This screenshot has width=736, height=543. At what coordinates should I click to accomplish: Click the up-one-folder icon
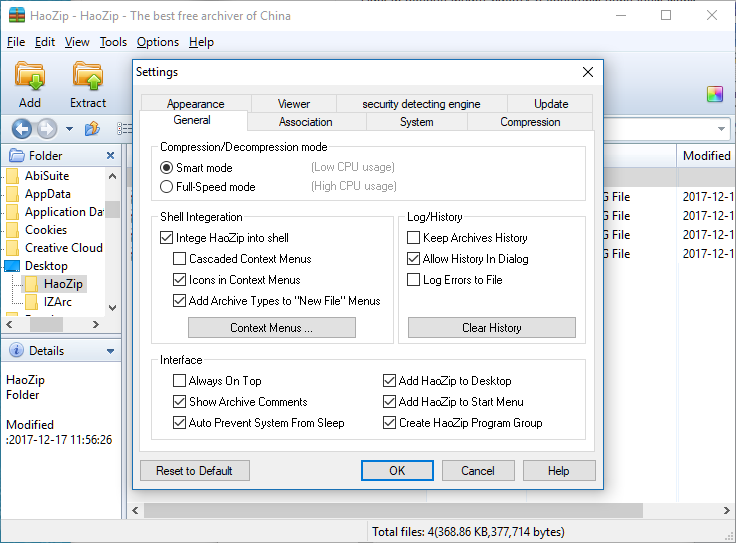[92, 129]
